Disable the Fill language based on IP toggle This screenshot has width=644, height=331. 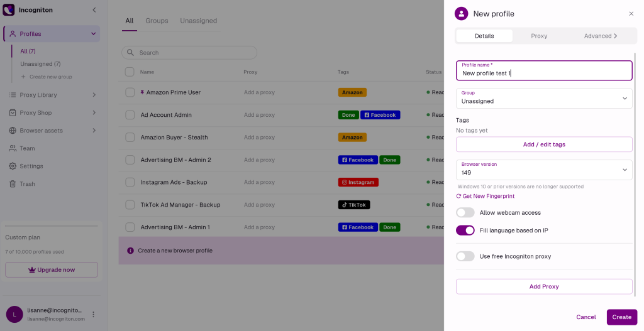465,231
